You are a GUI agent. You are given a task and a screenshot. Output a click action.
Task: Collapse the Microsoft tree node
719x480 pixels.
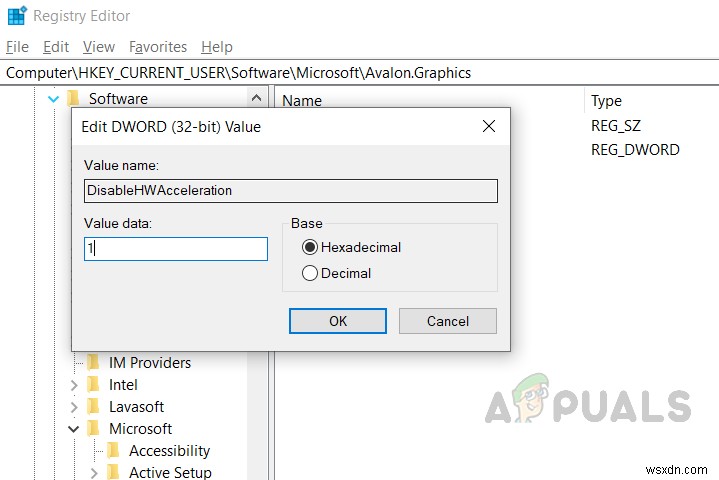click(73, 429)
